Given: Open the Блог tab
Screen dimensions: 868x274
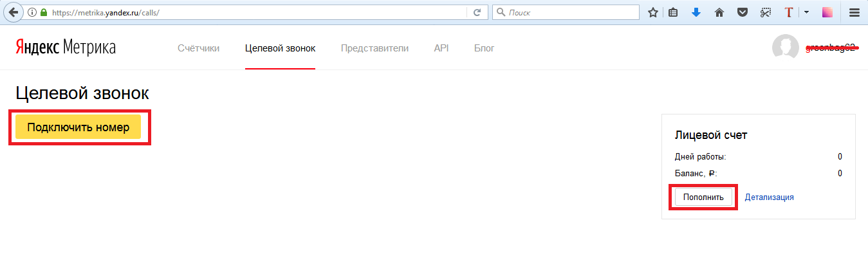Looking at the screenshot, I should pos(485,48).
